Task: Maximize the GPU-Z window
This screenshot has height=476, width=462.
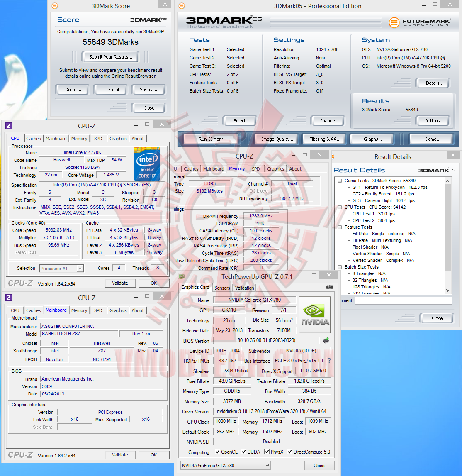Action: [x=314, y=275]
